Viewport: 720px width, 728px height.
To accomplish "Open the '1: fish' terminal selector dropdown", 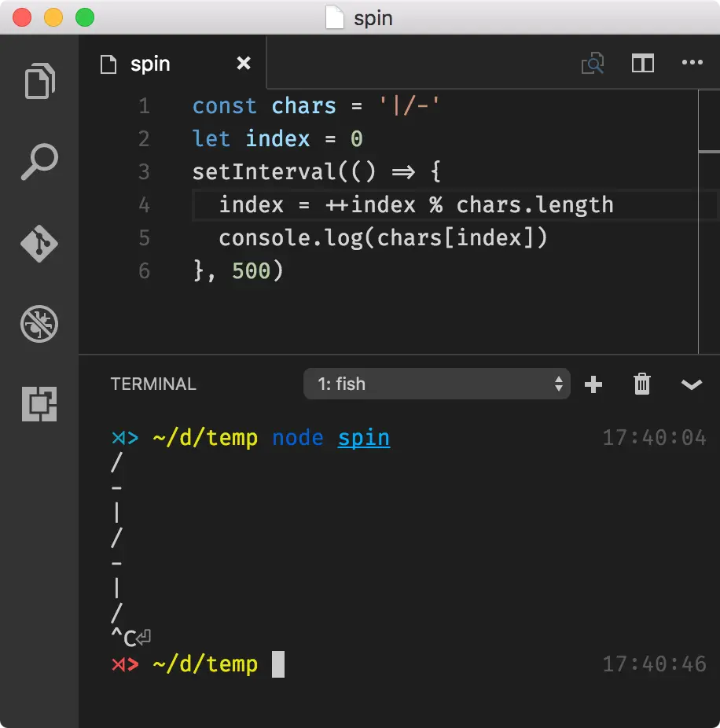I will pyautogui.click(x=436, y=384).
